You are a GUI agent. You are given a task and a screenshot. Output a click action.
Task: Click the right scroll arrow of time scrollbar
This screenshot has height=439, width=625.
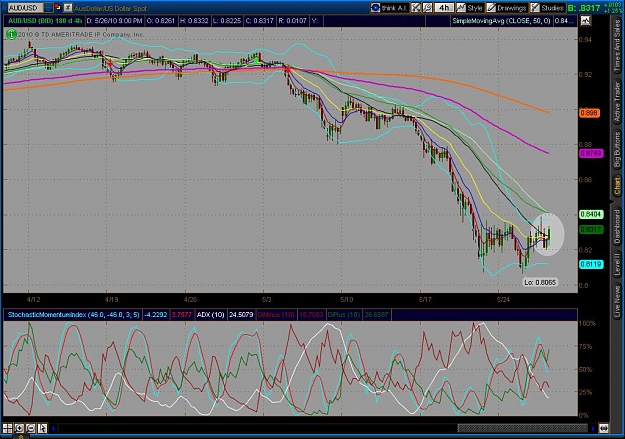pos(593,429)
